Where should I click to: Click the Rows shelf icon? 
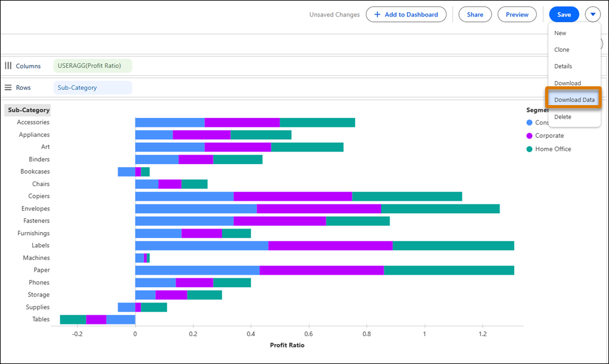pos(8,88)
